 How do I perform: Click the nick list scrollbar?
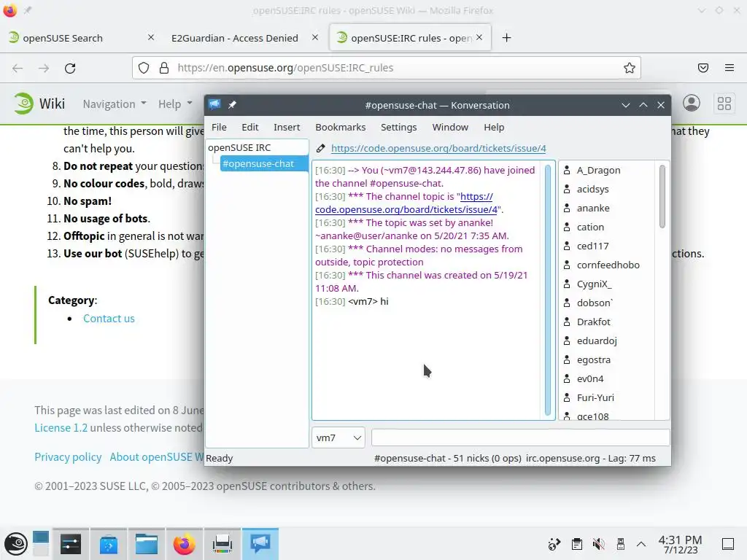click(x=662, y=196)
